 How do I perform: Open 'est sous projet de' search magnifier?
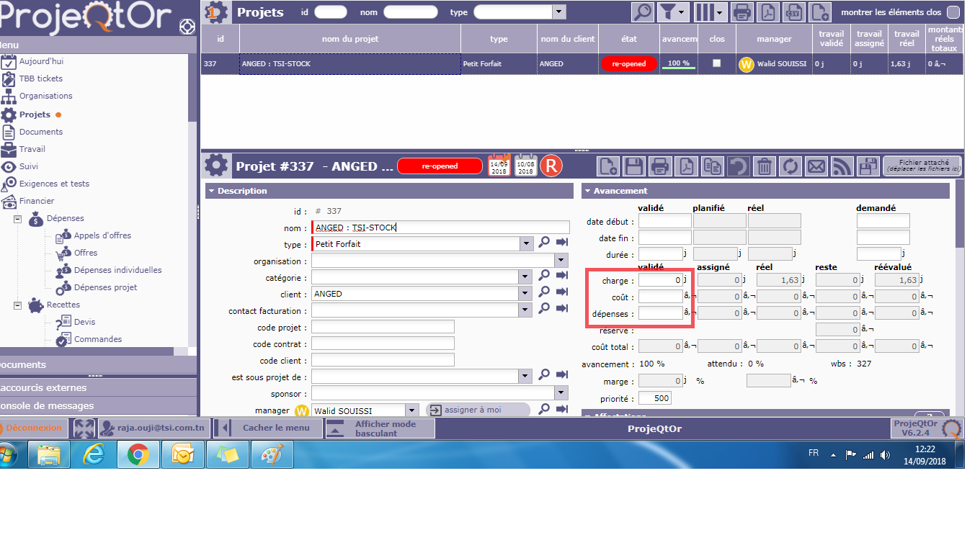[545, 374]
